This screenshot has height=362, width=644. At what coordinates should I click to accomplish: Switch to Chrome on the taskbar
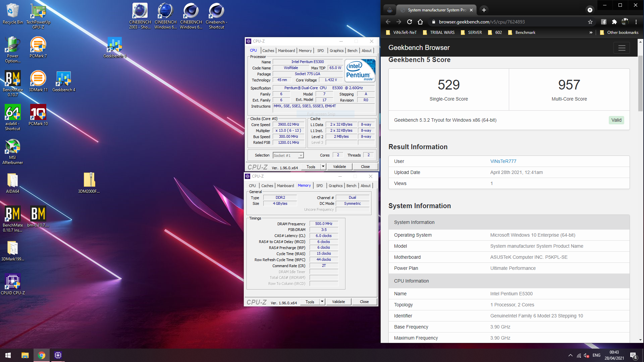42,355
